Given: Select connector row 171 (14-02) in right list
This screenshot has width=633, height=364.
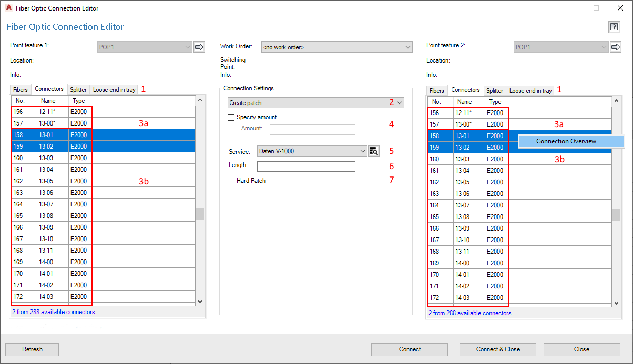Looking at the screenshot, I should pos(519,286).
